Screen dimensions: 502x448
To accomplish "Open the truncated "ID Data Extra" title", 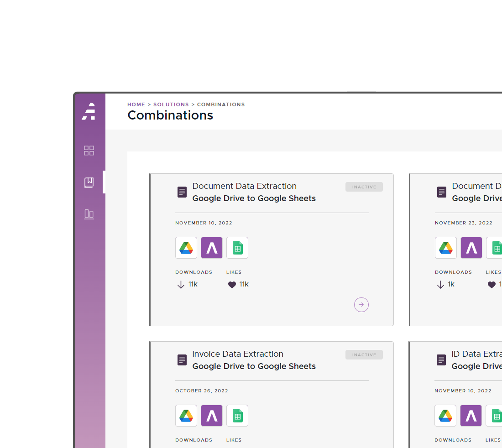I will click(477, 354).
